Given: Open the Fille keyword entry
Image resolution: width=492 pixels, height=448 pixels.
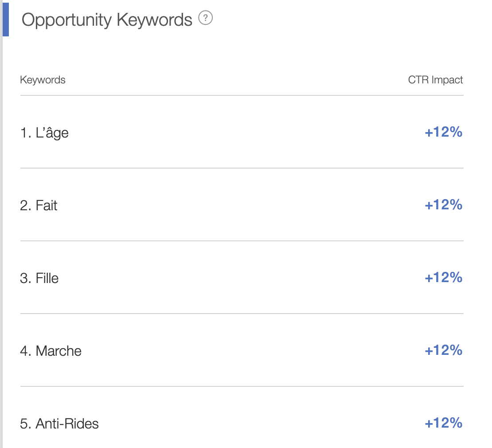Looking at the screenshot, I should [x=47, y=278].
